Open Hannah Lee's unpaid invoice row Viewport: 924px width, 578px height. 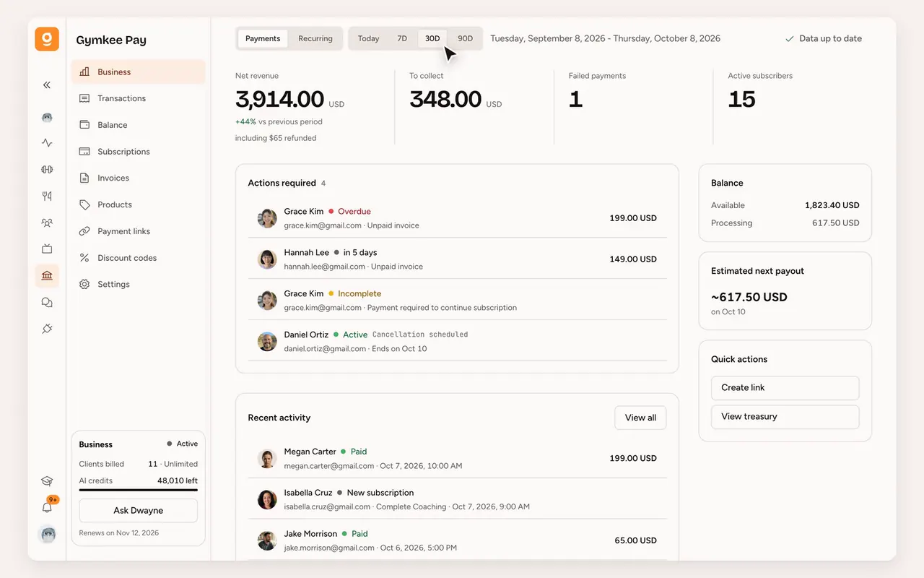pos(457,259)
